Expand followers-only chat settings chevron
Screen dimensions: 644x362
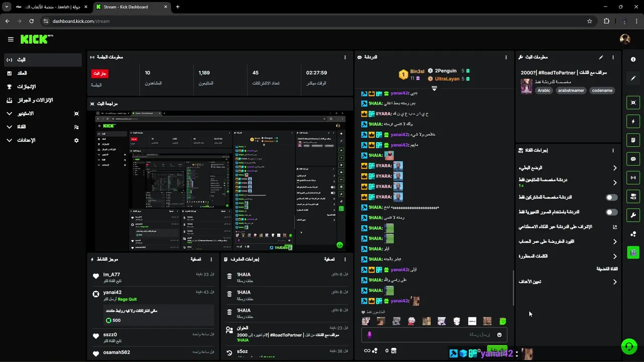pyautogui.click(x=615, y=183)
